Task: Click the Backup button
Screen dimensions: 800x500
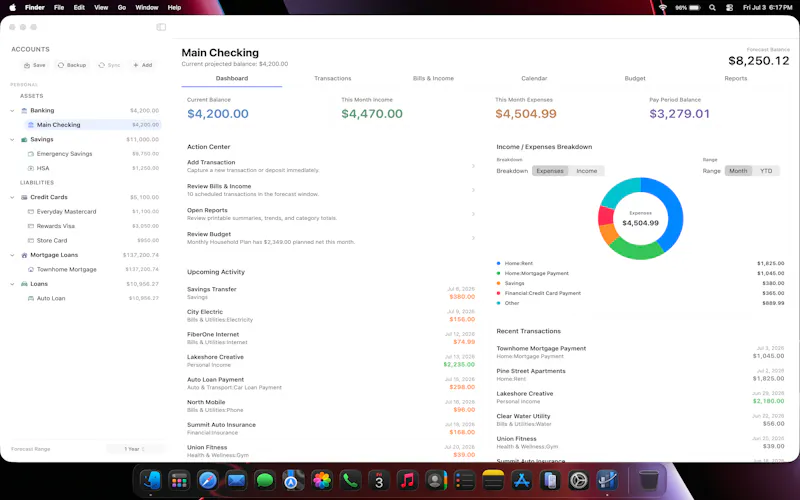Action: (x=72, y=65)
